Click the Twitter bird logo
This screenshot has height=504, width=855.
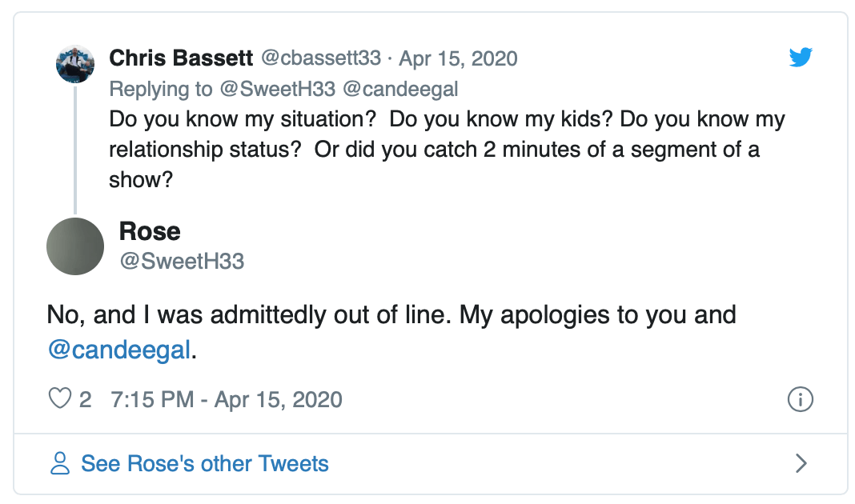coord(801,58)
